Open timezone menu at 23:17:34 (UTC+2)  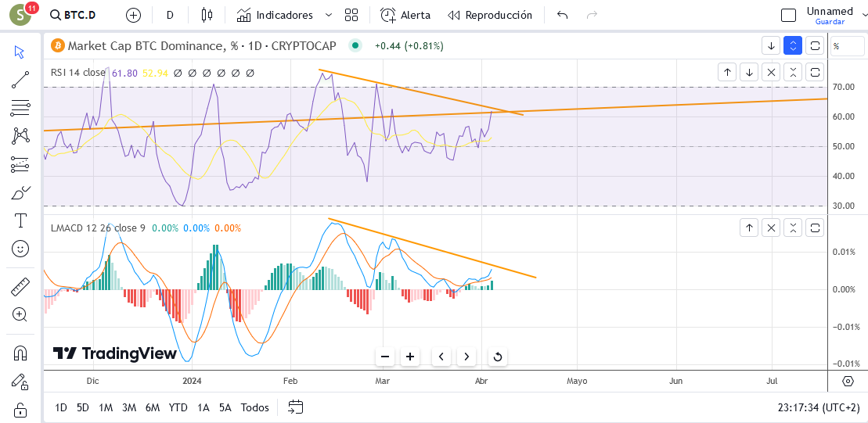click(818, 408)
